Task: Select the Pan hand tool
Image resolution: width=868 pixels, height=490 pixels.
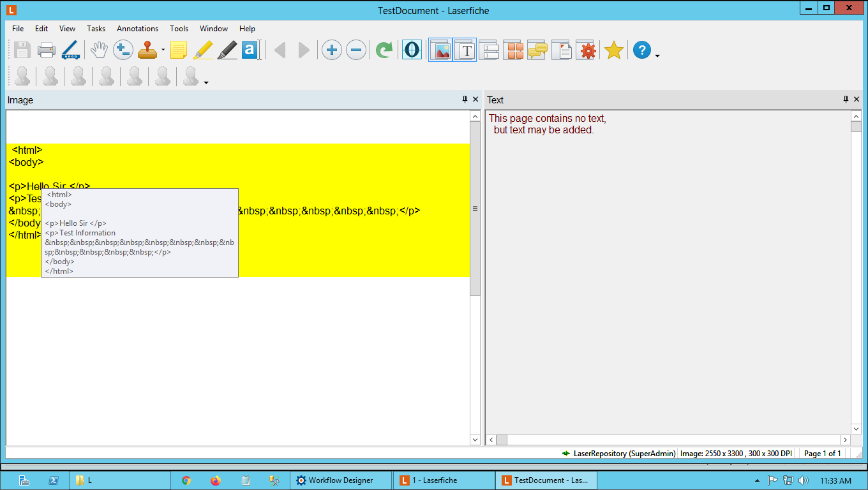Action: coord(98,50)
